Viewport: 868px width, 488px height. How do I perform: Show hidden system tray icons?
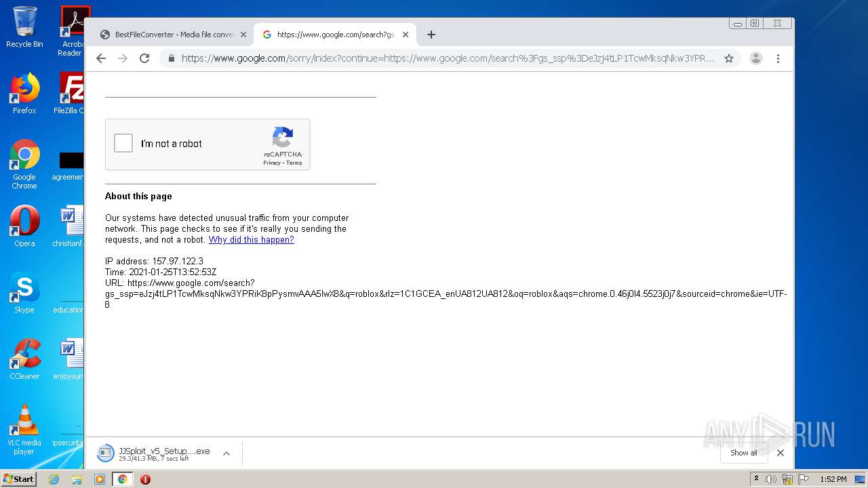[756, 479]
